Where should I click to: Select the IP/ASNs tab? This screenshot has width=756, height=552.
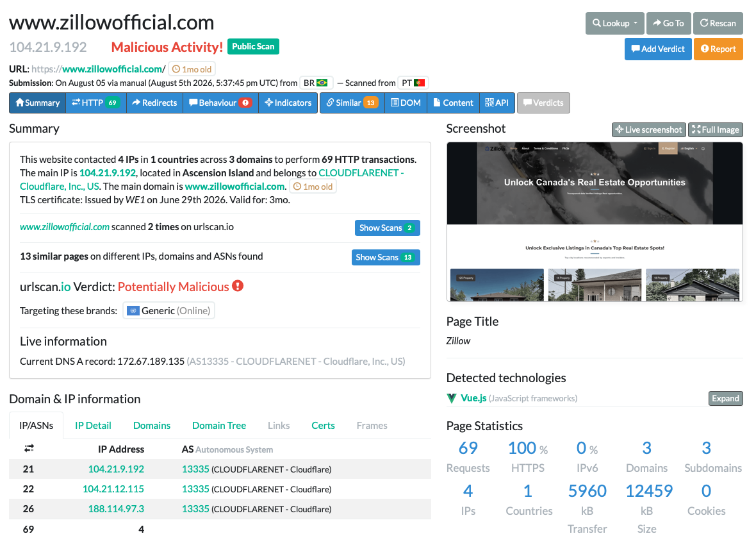coord(36,426)
